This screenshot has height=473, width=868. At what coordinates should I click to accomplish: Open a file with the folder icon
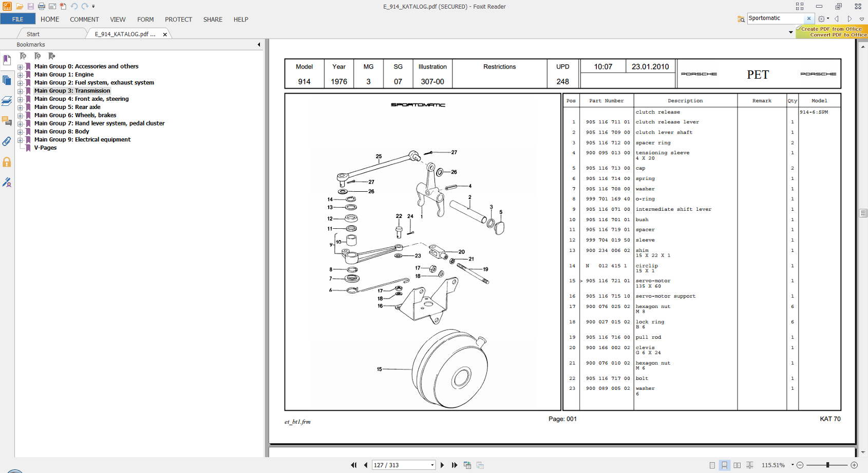[20, 6]
